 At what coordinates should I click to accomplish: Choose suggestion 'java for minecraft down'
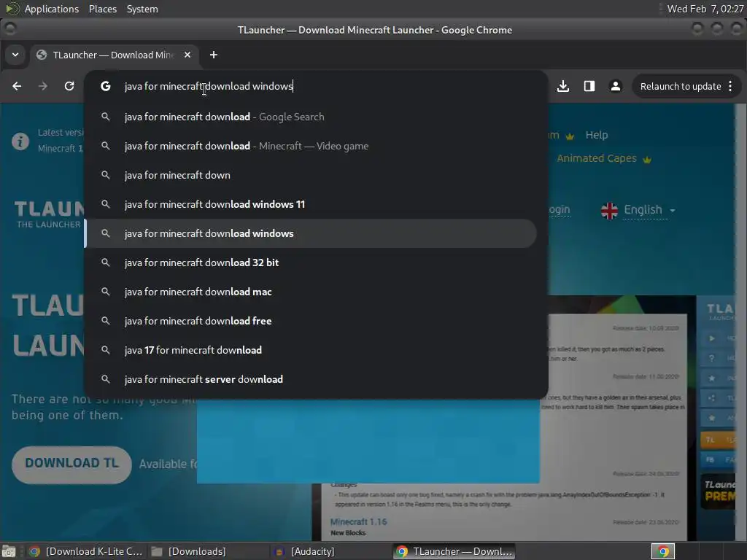coord(310,175)
